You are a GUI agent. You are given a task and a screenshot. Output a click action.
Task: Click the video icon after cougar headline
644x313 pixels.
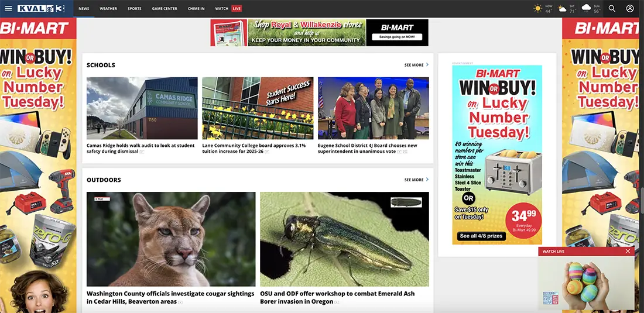click(180, 302)
